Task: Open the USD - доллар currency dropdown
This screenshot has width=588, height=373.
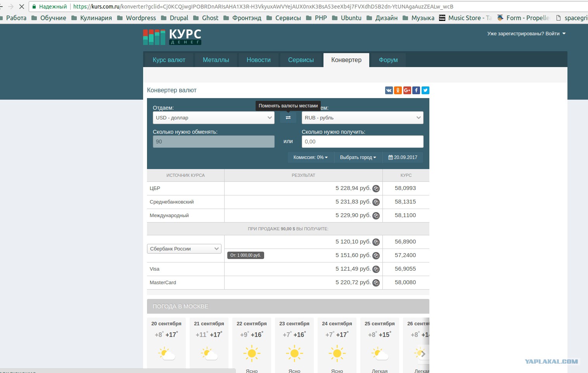Action: point(214,118)
